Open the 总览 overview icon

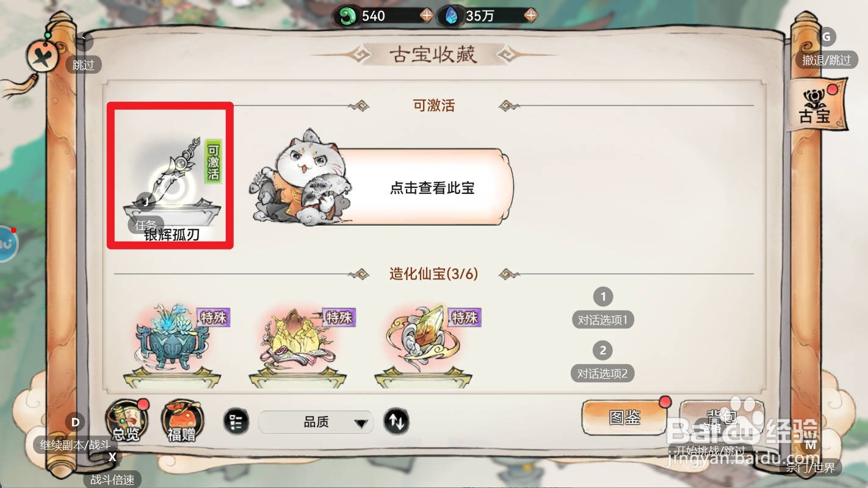point(127,420)
